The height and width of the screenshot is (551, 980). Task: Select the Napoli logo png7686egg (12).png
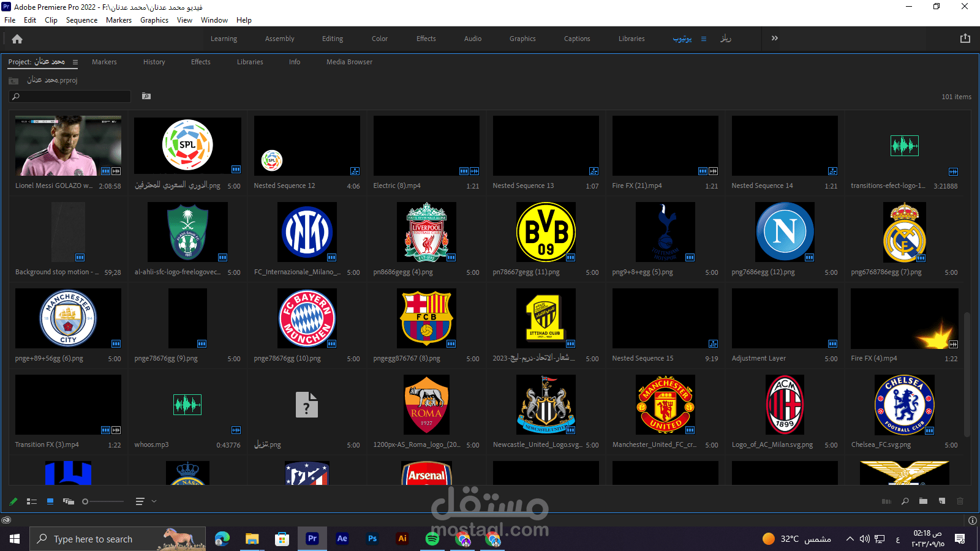(x=785, y=232)
